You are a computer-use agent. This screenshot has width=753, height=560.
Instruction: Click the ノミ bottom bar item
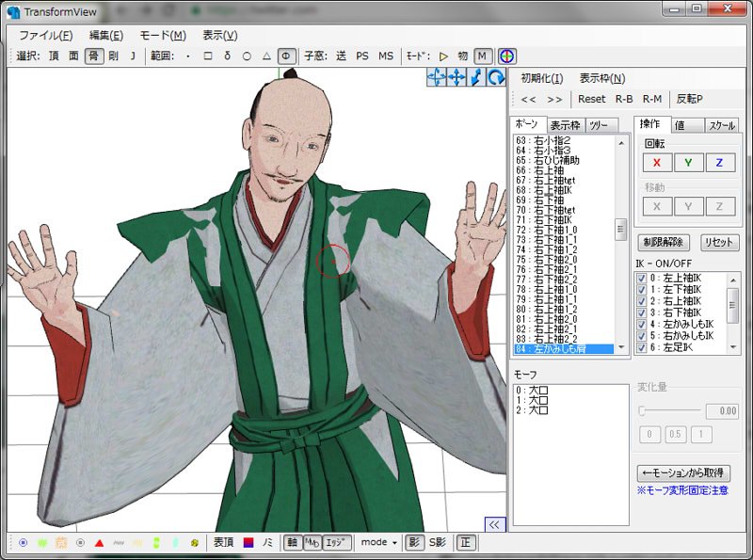point(268,543)
